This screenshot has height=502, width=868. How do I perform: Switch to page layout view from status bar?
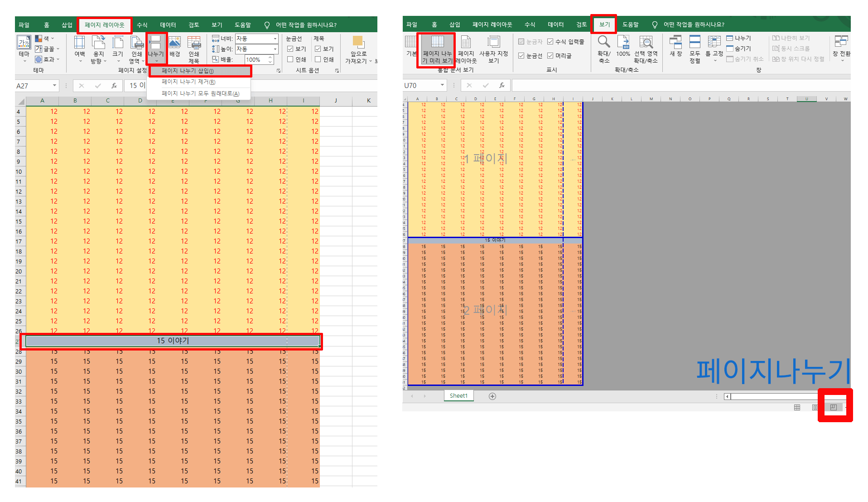(x=815, y=407)
